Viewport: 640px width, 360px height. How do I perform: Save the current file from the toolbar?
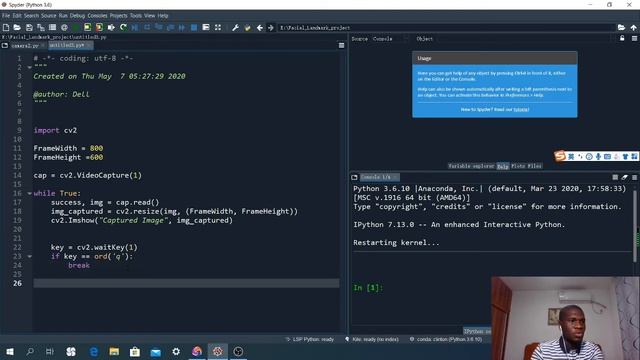coord(29,27)
